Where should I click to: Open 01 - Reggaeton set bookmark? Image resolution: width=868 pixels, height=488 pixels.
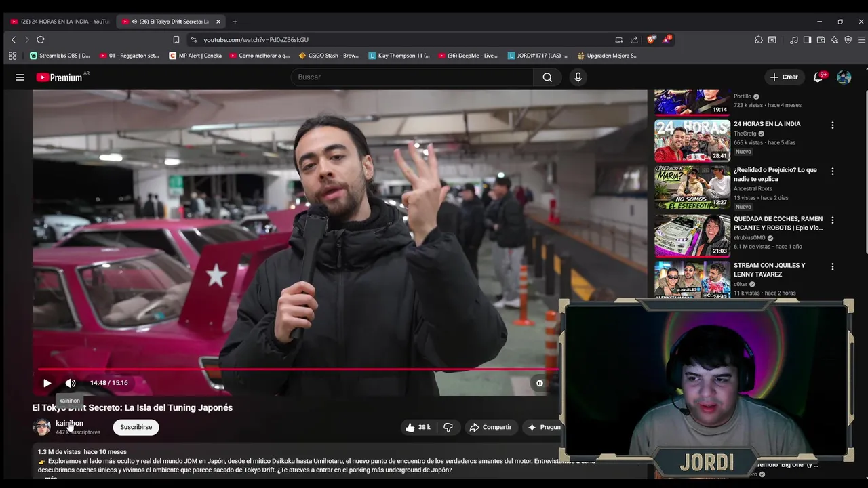(129, 56)
